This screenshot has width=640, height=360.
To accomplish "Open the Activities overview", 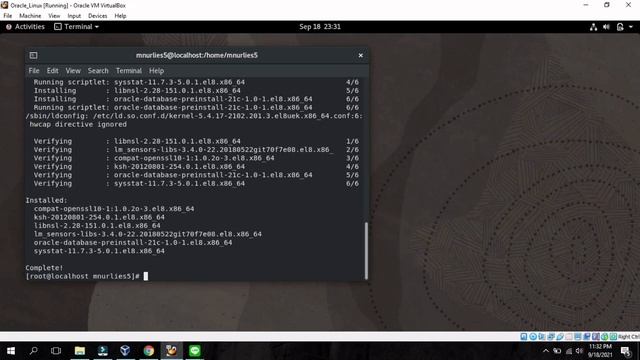I will click(x=25, y=27).
